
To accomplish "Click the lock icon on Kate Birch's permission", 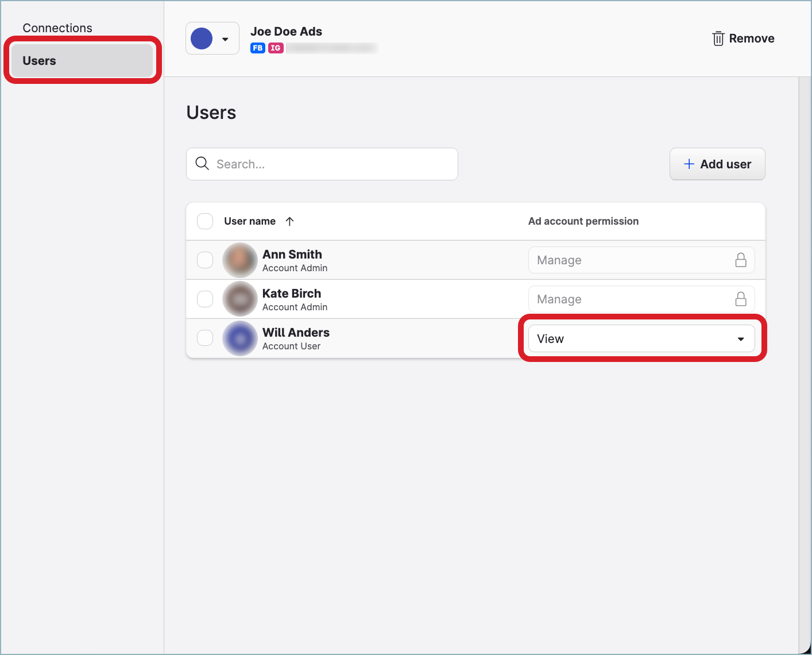I will coord(741,299).
